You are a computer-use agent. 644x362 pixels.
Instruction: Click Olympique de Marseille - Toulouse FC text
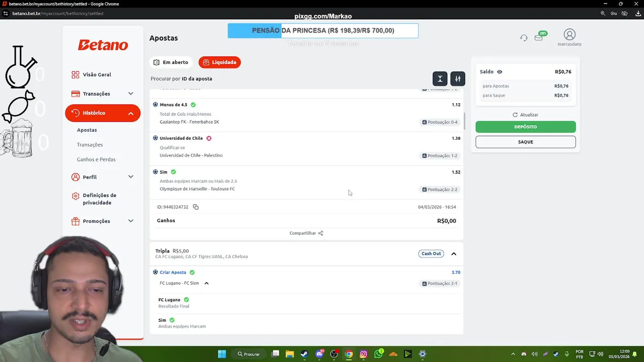pyautogui.click(x=197, y=189)
